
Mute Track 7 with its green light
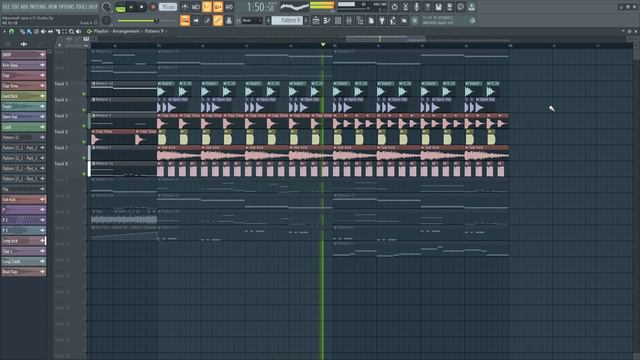pos(84,158)
